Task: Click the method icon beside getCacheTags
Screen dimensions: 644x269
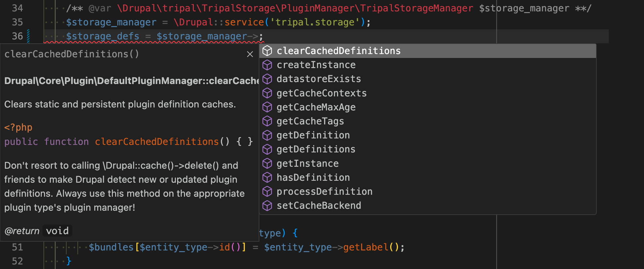Action: (267, 121)
